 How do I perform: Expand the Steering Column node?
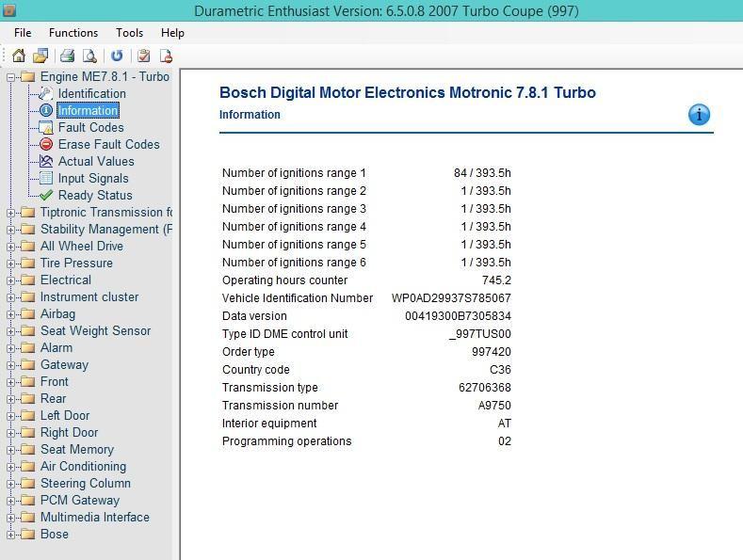(10, 484)
